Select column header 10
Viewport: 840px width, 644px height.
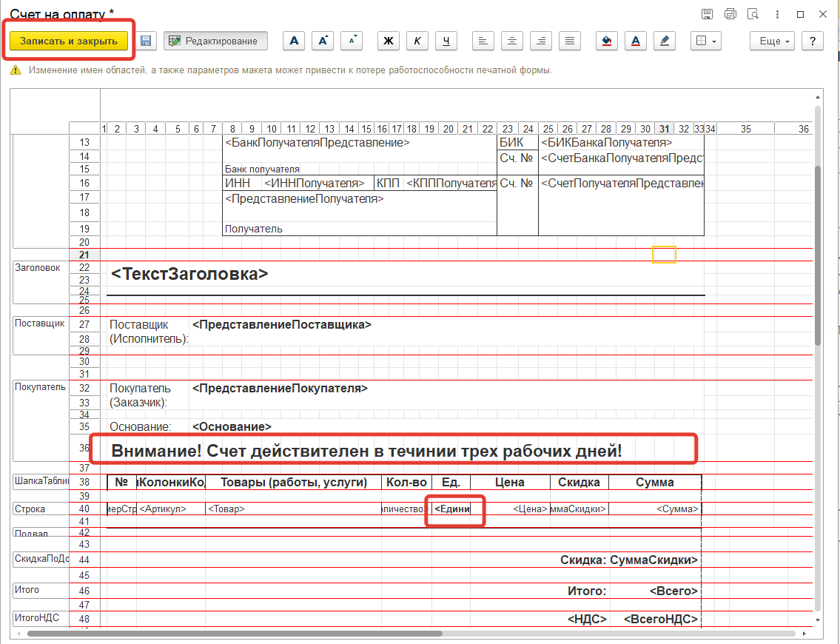coord(272,129)
